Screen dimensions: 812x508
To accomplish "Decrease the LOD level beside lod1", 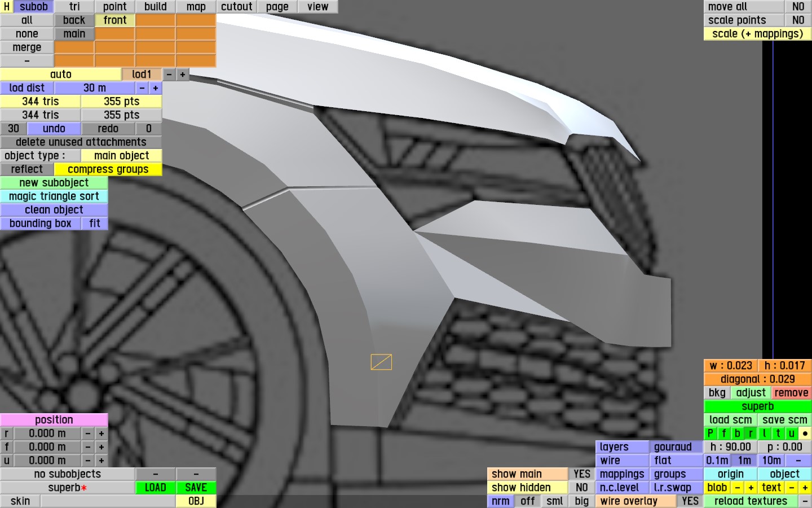I will [x=169, y=75].
